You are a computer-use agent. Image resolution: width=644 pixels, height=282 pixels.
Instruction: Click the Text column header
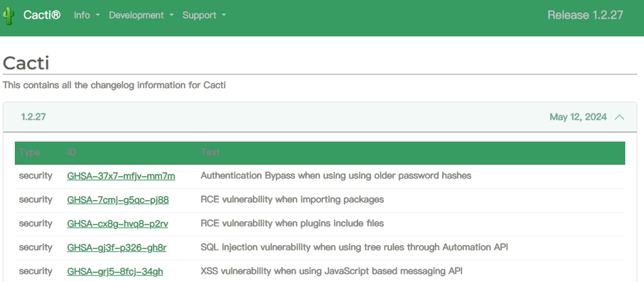(x=210, y=152)
